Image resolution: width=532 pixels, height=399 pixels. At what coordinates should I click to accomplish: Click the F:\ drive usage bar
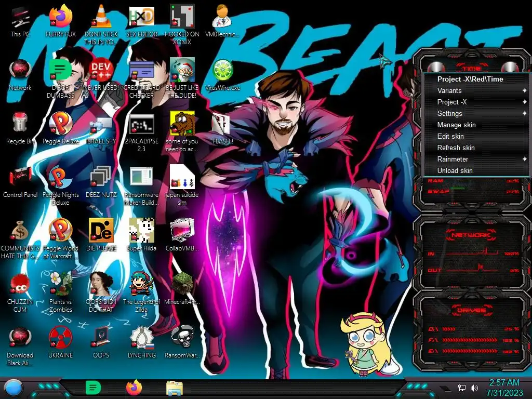[x=474, y=340]
